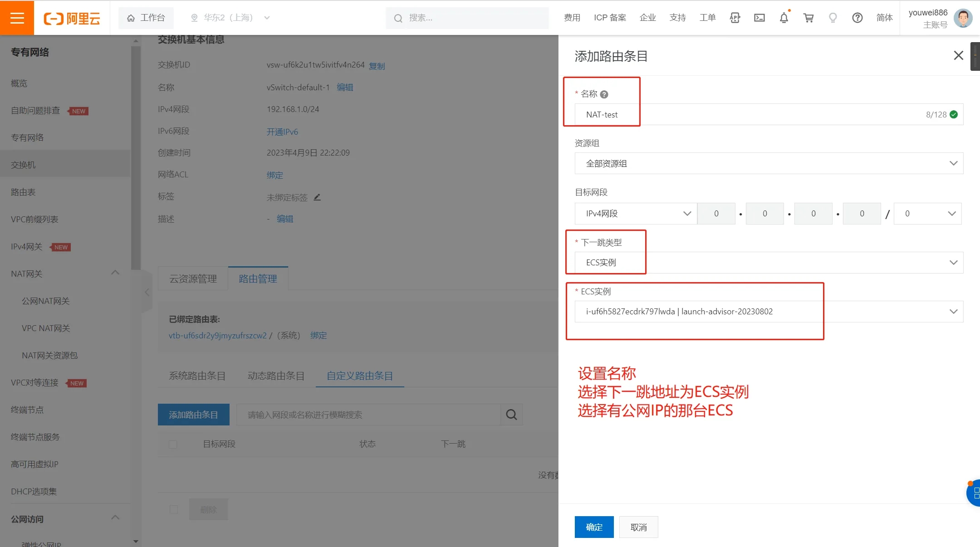Click the name field help tooltip icon
980x547 pixels.
point(604,94)
